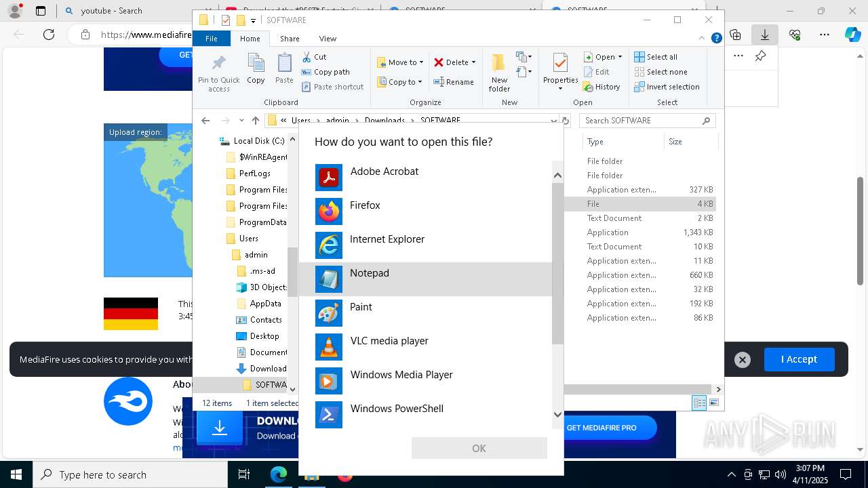Viewport: 868px width, 488px height.
Task: Pick Internet Explorer from the list
Action: (x=425, y=245)
